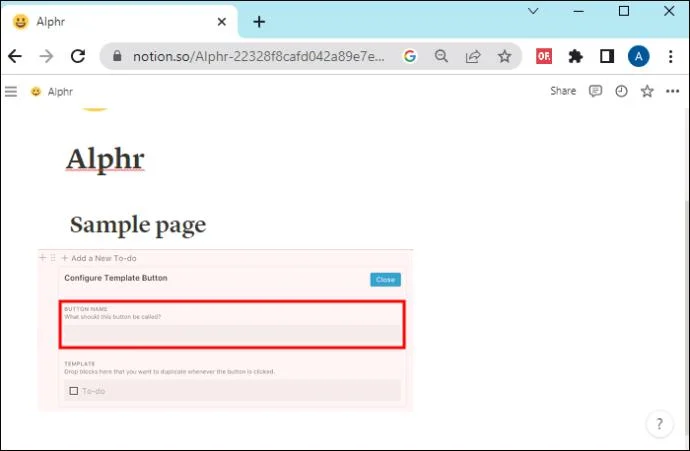Share this page from the address bar

tap(473, 56)
